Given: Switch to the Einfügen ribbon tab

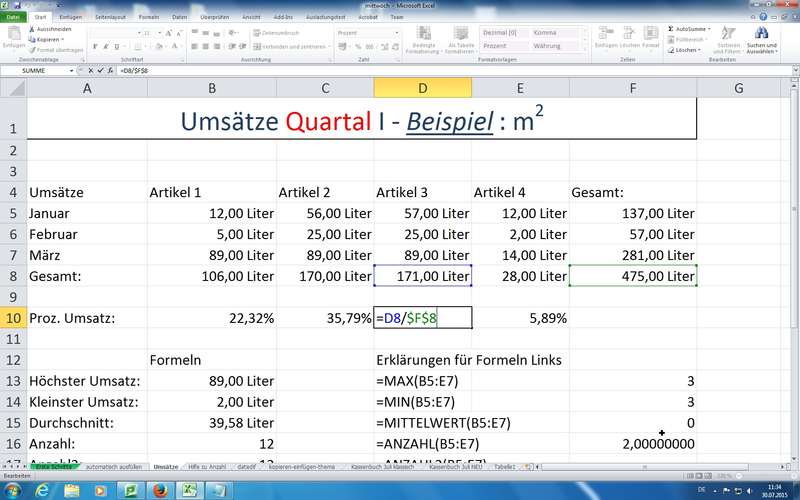Looking at the screenshot, I should pyautogui.click(x=70, y=17).
